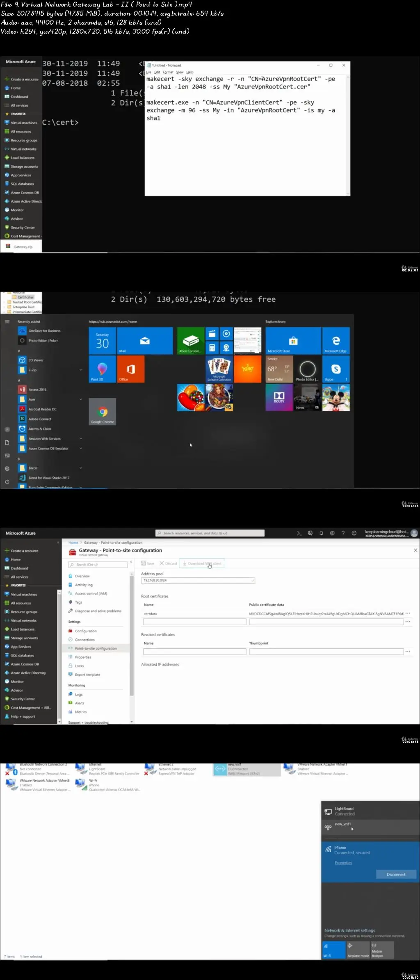Image resolution: width=420 pixels, height=980 pixels.
Task: Enable Airplane mode tile
Action: pyautogui.click(x=358, y=949)
